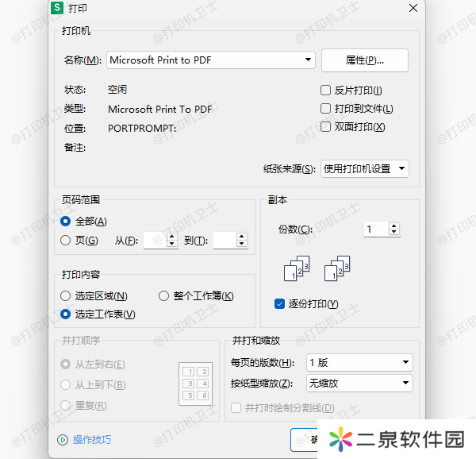Click the PORTPROMPT: location text
Image resolution: width=476 pixels, height=459 pixels.
pyautogui.click(x=142, y=128)
